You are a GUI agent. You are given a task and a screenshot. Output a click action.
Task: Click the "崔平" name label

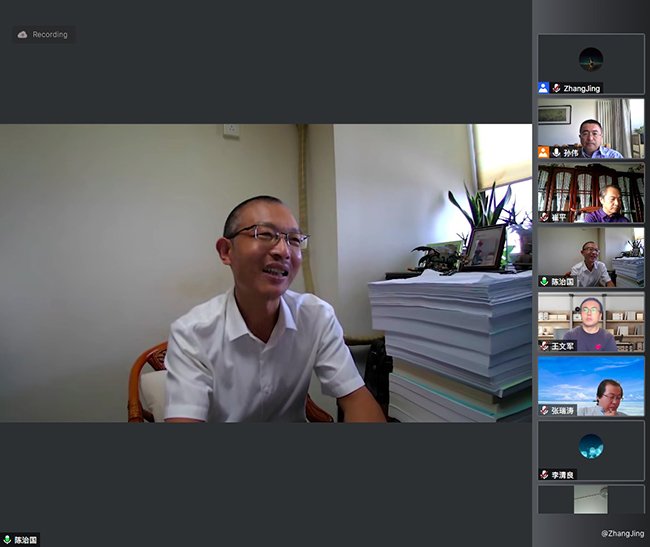tap(558, 217)
